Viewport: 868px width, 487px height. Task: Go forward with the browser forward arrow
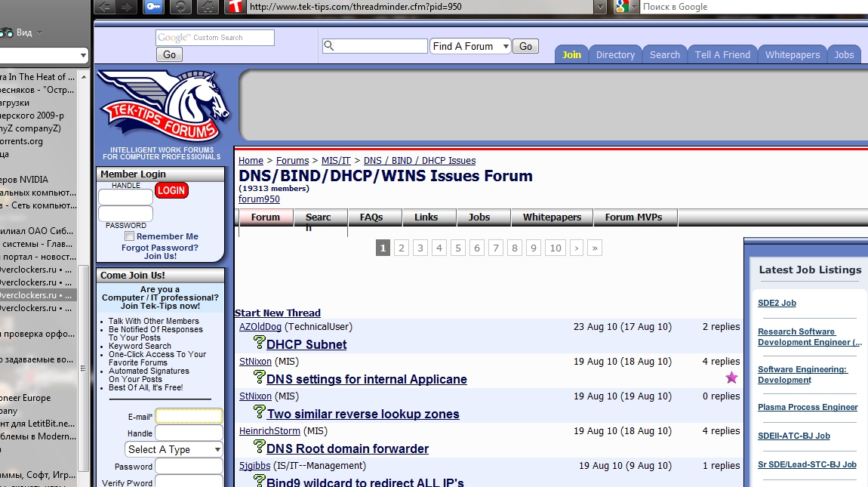tap(125, 7)
